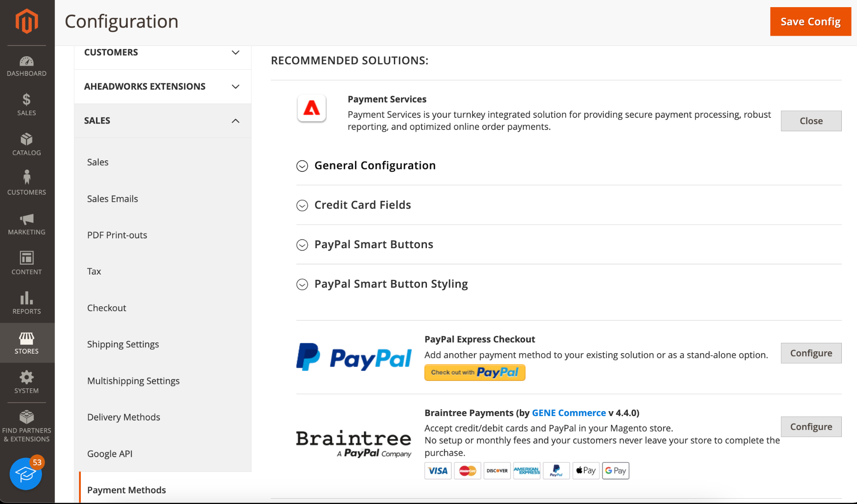Click the Magento logo

pyautogui.click(x=27, y=21)
